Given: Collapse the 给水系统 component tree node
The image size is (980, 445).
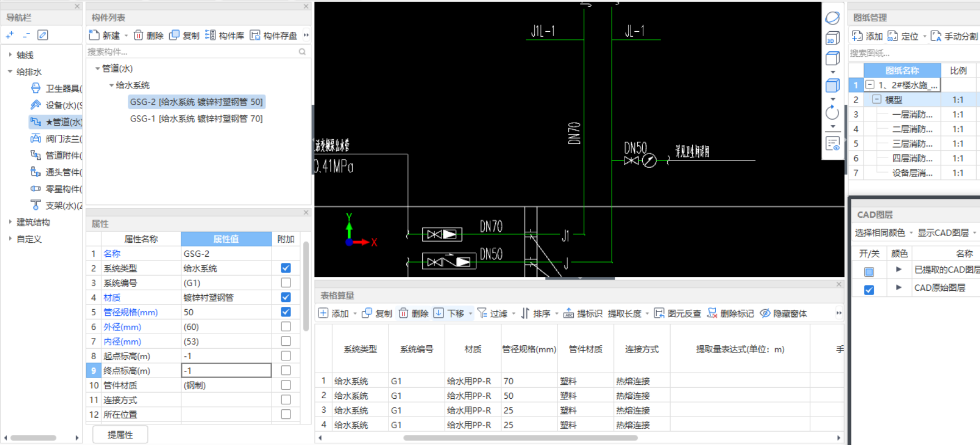Looking at the screenshot, I should coord(111,85).
